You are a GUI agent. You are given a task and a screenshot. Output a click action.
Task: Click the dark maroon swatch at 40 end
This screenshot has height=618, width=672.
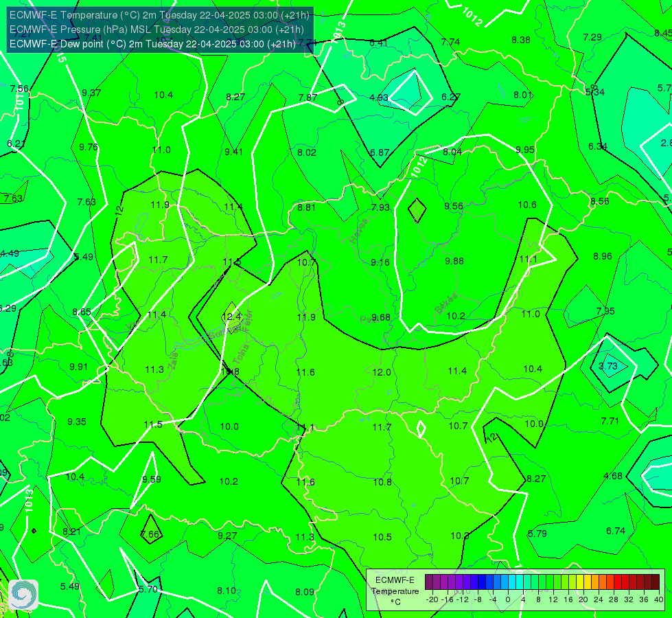click(x=656, y=582)
